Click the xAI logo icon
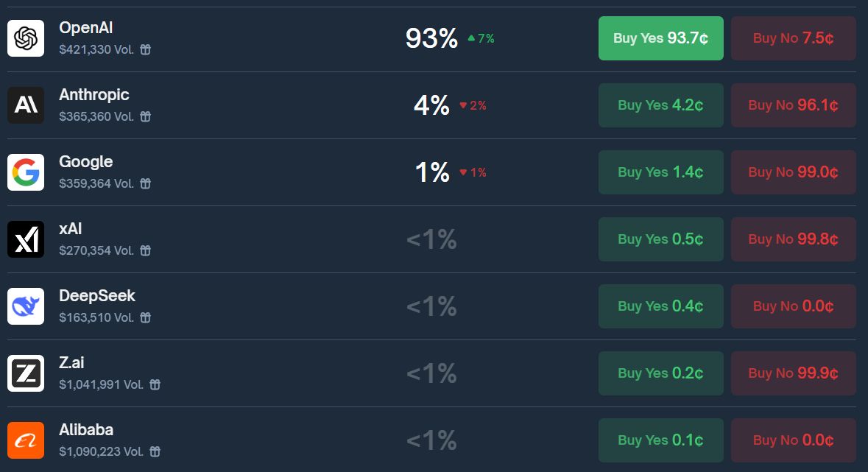This screenshot has height=472, width=868. click(x=26, y=239)
